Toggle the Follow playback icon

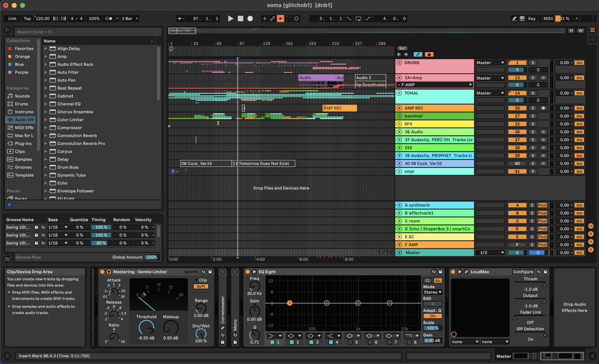coord(181,19)
